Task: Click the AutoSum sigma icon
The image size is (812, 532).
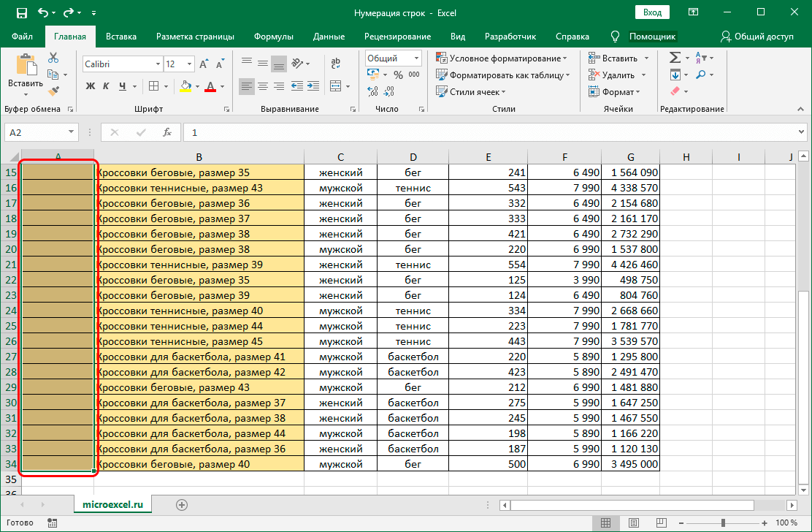Action: click(x=675, y=58)
